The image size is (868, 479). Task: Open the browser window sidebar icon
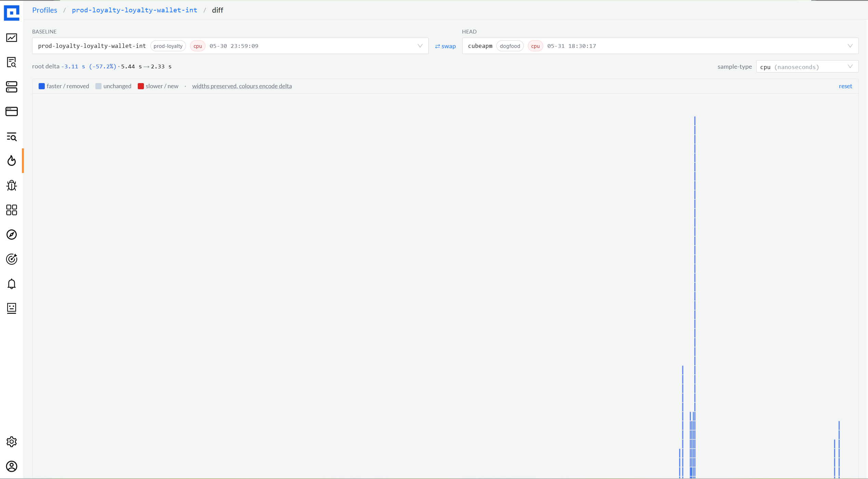[12, 111]
